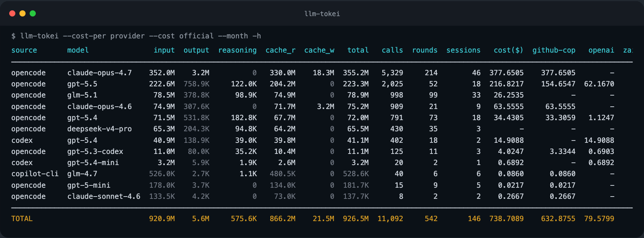Select model name glm-4.7
This screenshot has width=644, height=238.
[82, 174]
